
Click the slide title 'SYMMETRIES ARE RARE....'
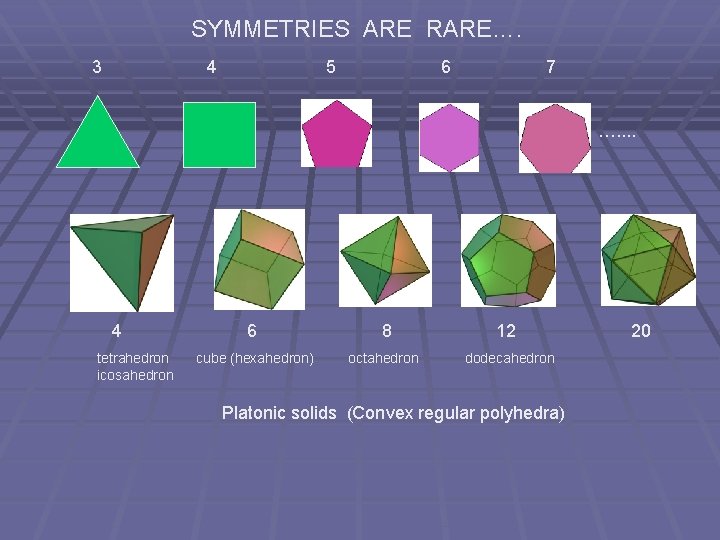pyautogui.click(x=356, y=29)
